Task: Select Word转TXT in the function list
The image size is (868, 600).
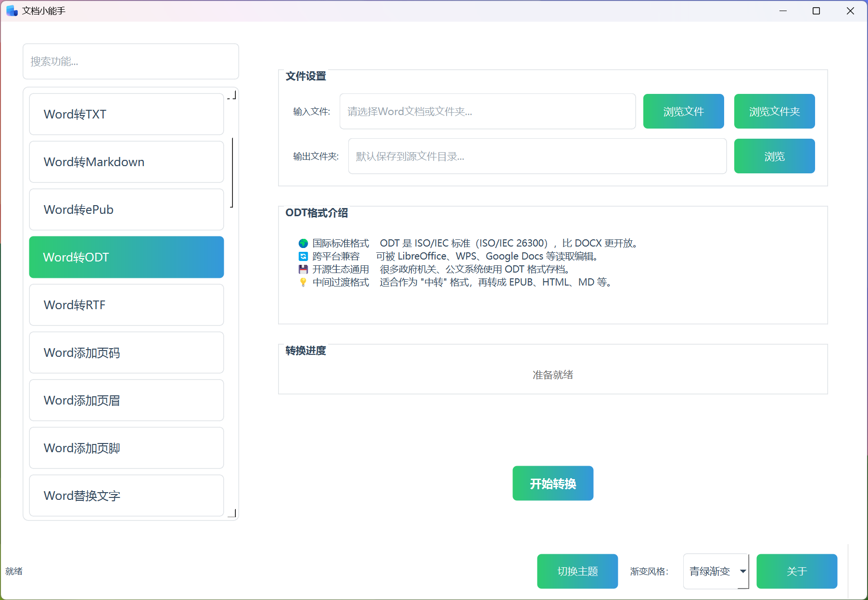Action: pos(126,114)
